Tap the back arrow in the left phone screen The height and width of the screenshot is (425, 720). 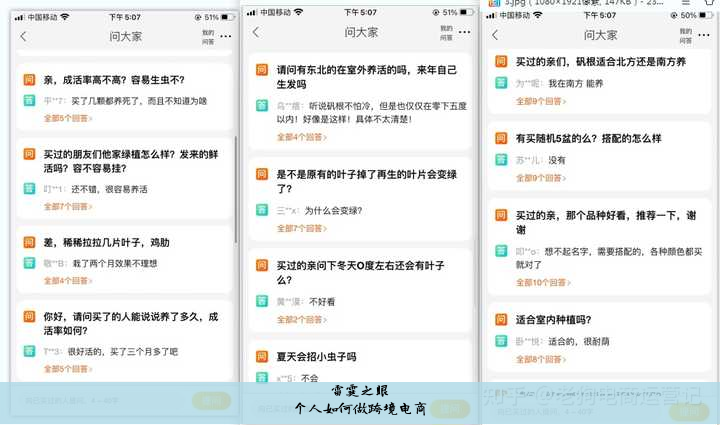tap(23, 36)
